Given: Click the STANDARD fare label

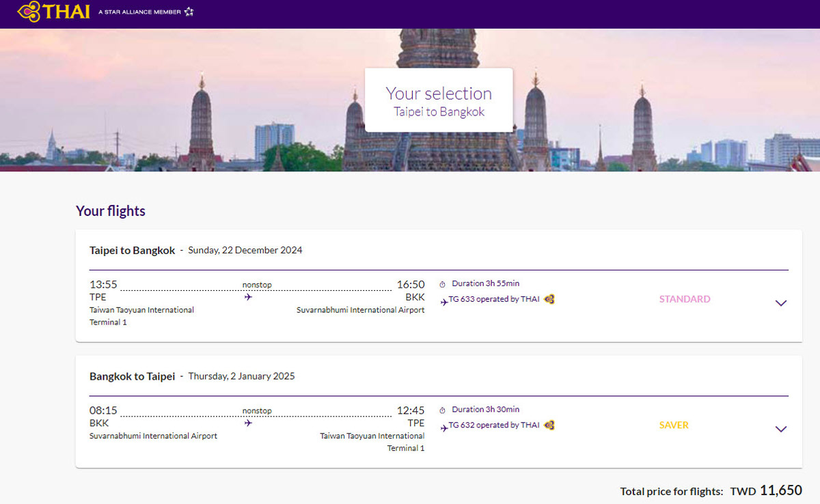Looking at the screenshot, I should (685, 299).
